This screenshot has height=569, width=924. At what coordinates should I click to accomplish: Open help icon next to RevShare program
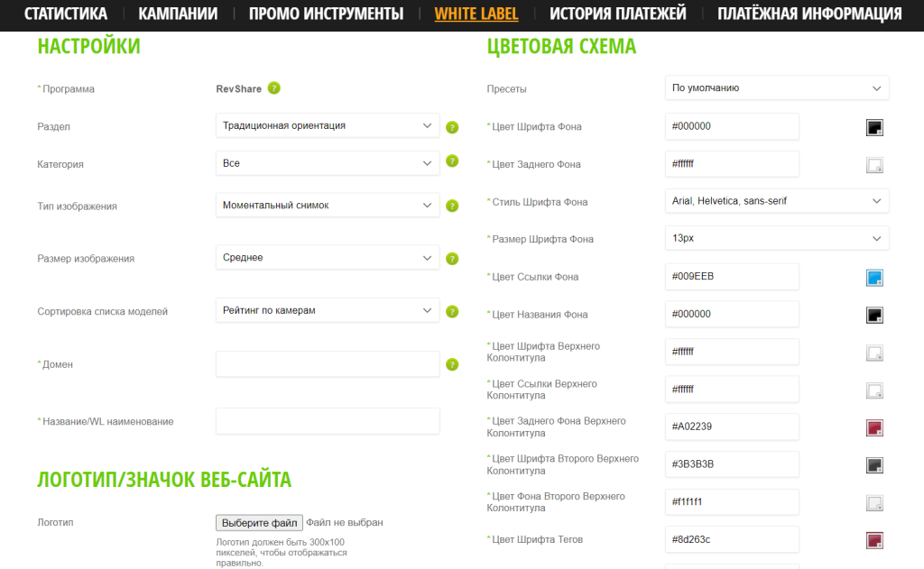tap(274, 87)
